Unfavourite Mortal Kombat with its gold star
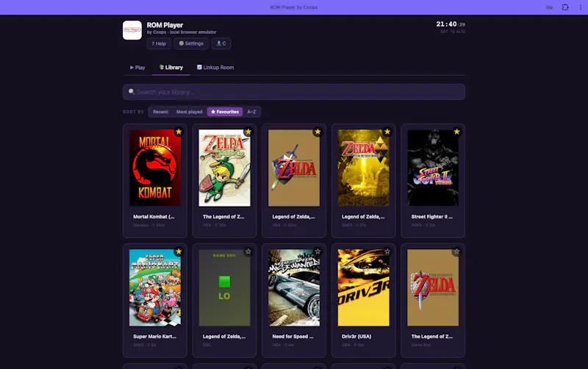 [x=179, y=132]
